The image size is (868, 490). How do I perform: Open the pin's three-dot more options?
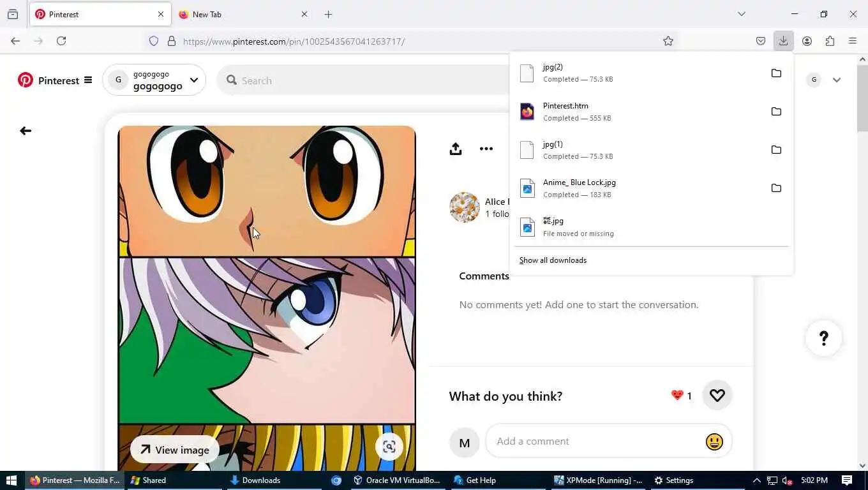486,149
